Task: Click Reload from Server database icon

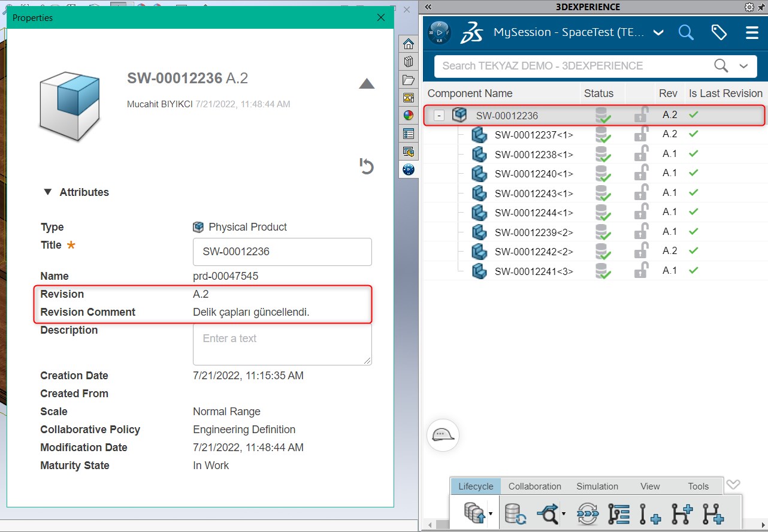Action: (515, 514)
